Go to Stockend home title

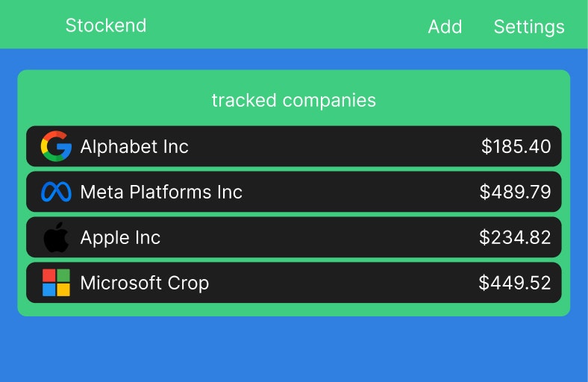click(106, 25)
